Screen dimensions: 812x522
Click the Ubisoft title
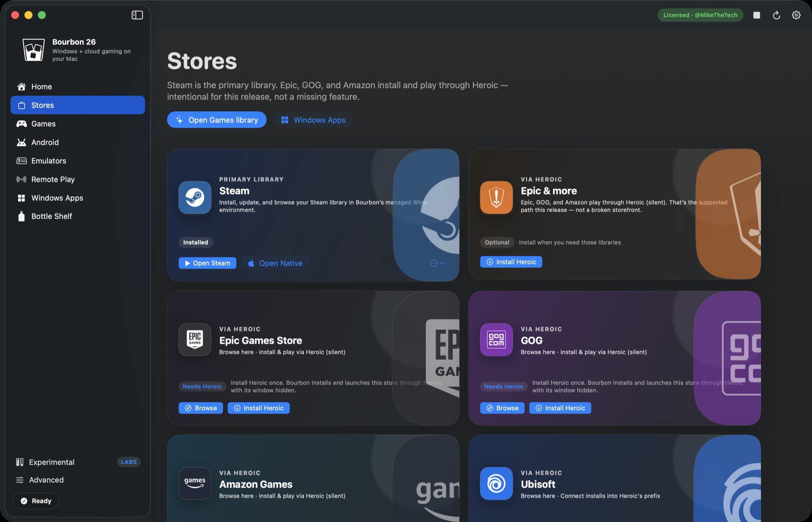pos(538,484)
